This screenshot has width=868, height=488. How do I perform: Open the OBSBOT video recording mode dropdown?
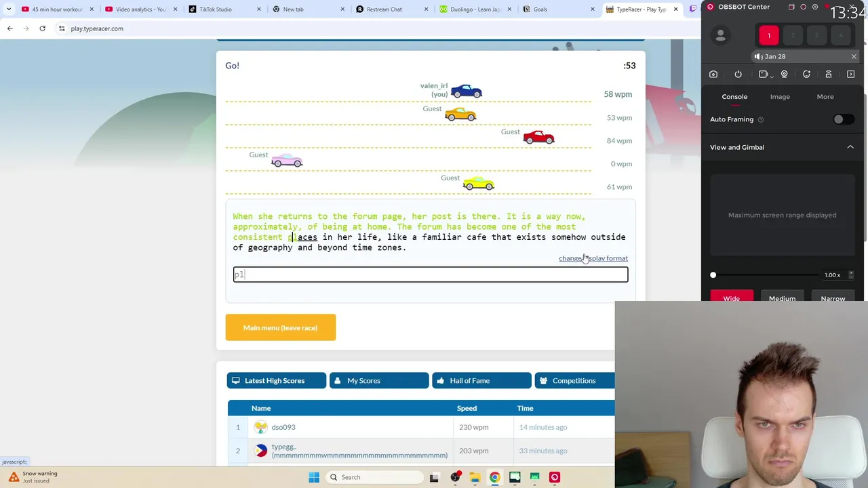point(764,75)
